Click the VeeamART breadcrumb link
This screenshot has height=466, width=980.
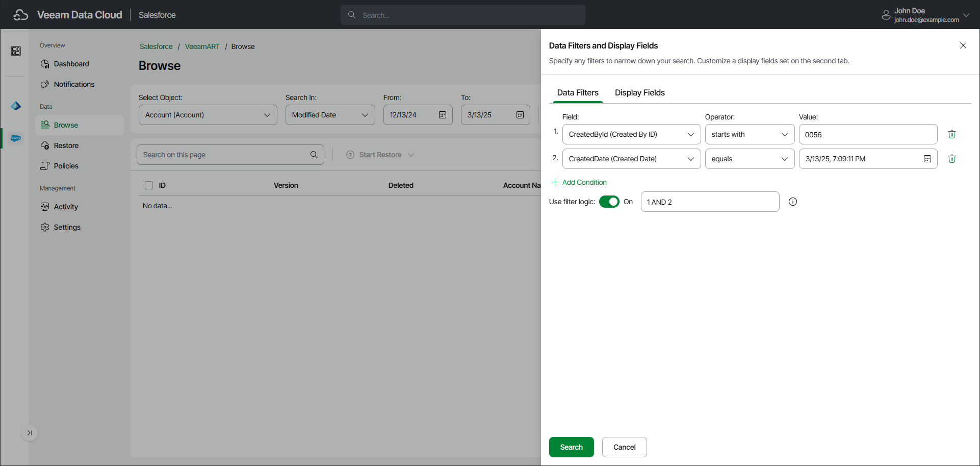(202, 46)
